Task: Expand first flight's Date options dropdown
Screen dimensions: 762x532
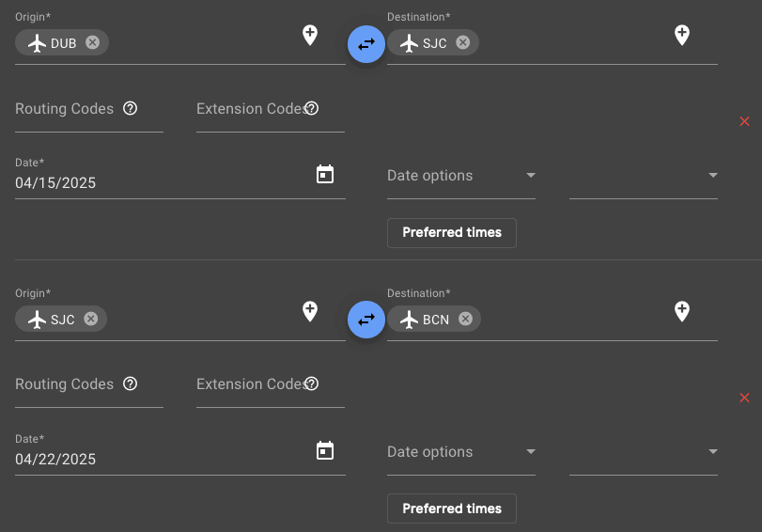Action: point(460,176)
